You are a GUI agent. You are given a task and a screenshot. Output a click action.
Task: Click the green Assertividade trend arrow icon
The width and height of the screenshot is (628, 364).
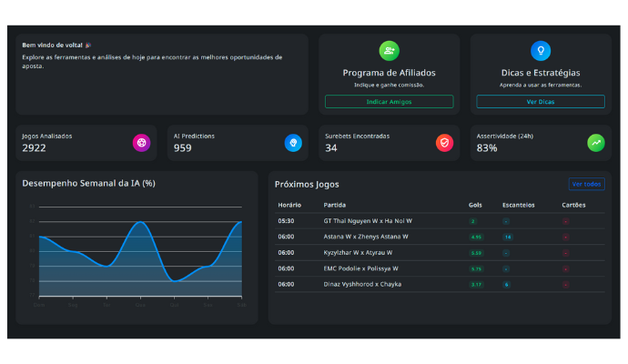click(595, 143)
